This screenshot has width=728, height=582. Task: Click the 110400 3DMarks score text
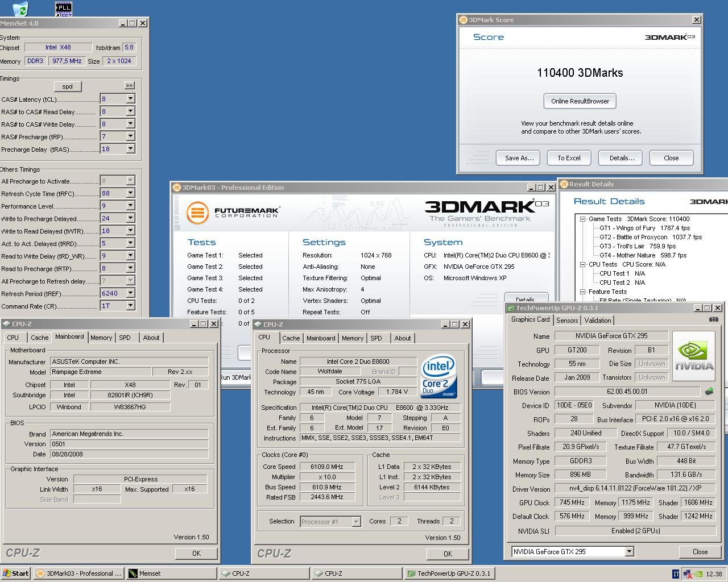click(580, 73)
